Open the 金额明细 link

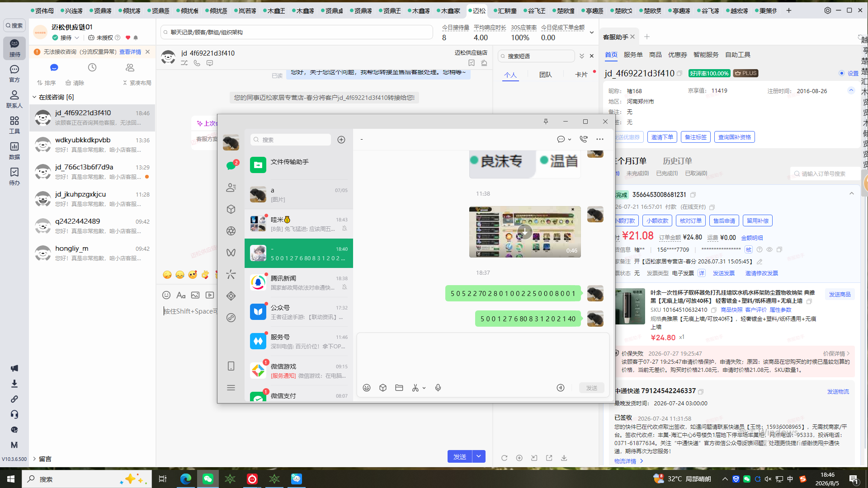[752, 238]
